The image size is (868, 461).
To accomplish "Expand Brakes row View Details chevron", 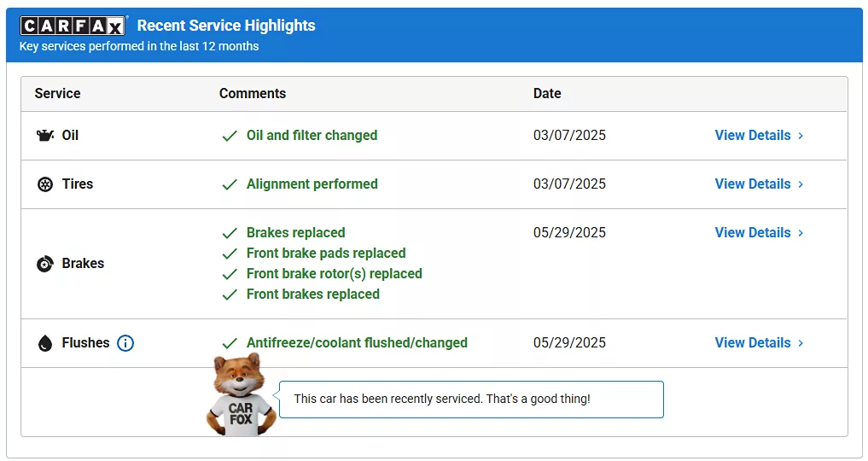I will [801, 233].
